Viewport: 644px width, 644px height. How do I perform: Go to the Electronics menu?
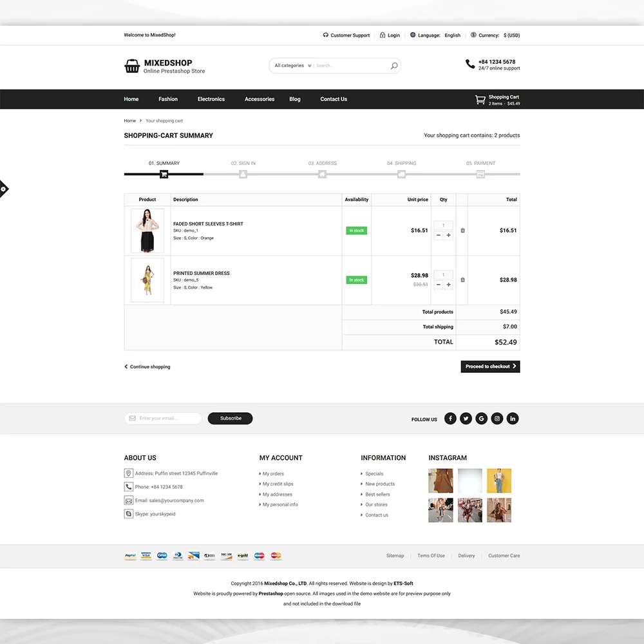coord(211,99)
